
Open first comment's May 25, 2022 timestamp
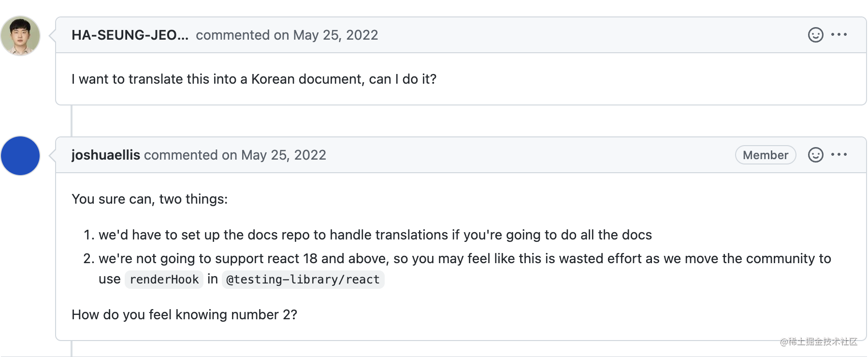tap(335, 35)
